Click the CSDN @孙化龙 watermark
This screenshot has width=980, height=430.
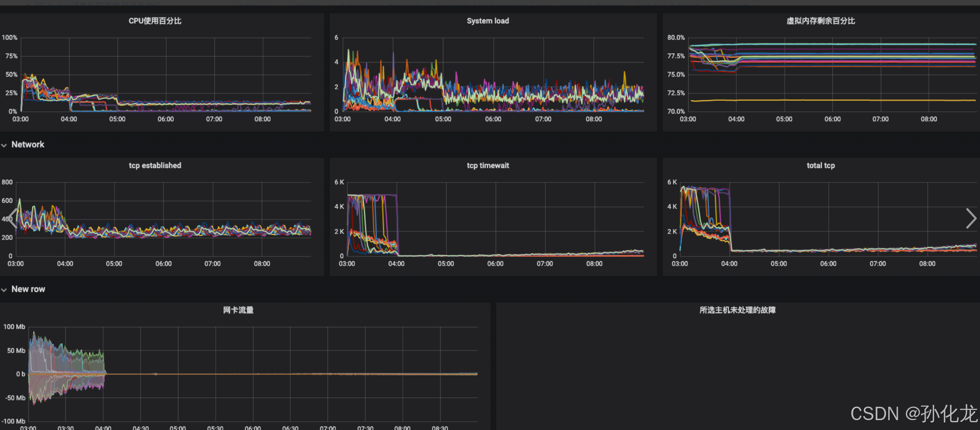tap(913, 414)
